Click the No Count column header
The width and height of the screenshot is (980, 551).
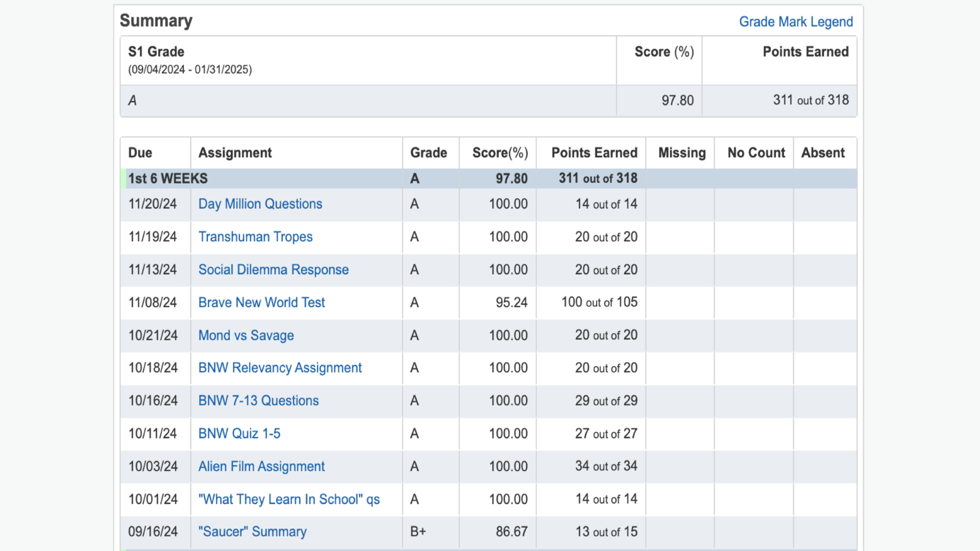[x=756, y=153]
